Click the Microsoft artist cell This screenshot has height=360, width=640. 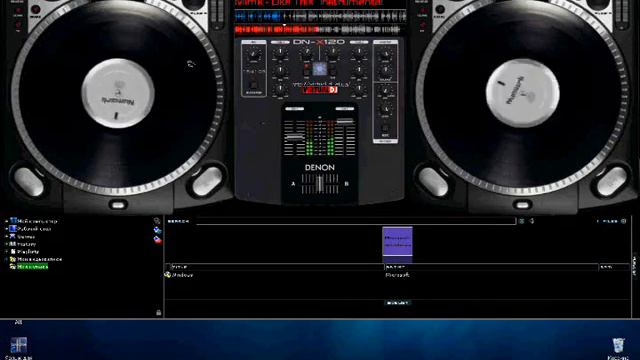pos(397,275)
